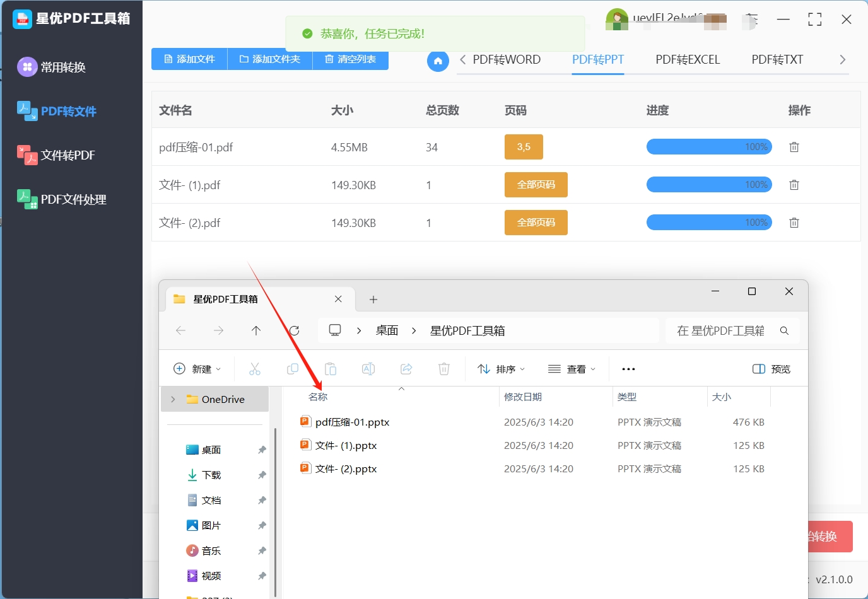Click the 添加文件 button
Viewport: 868px width, 599px height.
pyautogui.click(x=189, y=59)
